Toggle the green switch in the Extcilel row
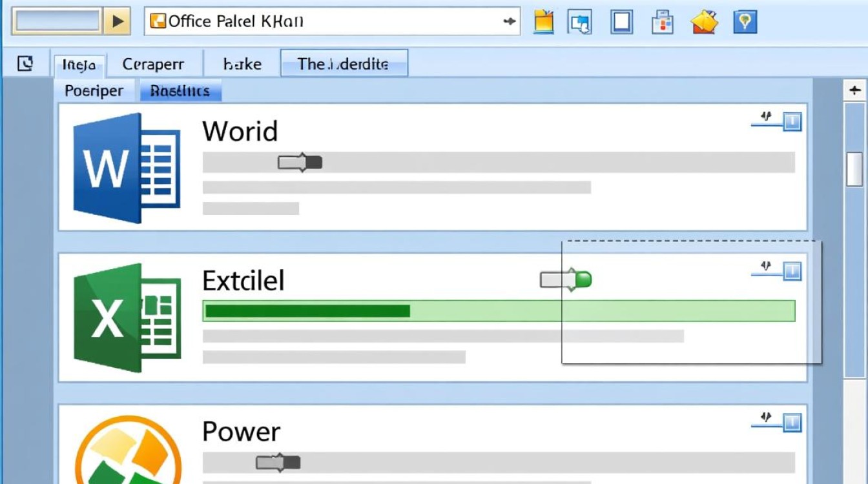 tap(566, 279)
